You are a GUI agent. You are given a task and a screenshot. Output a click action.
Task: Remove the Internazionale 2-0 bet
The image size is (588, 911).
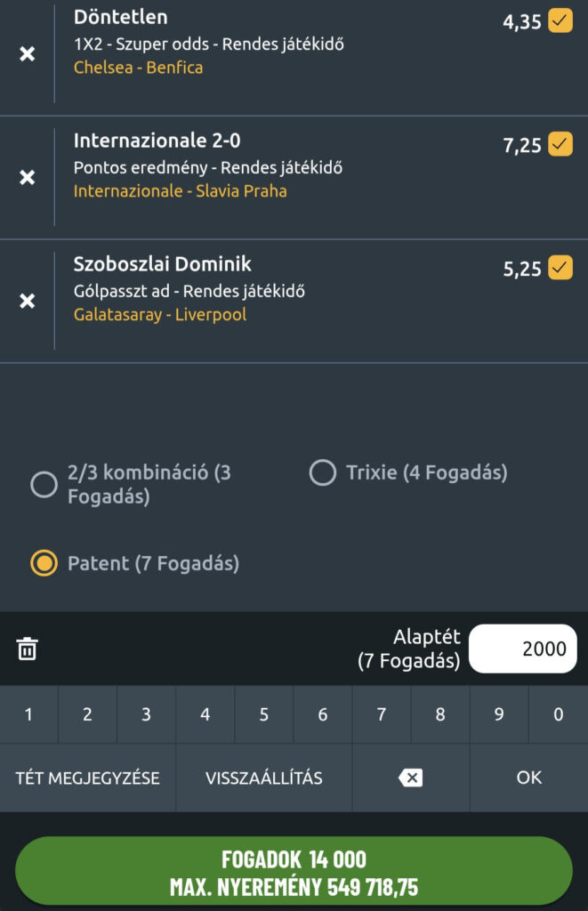click(x=28, y=177)
